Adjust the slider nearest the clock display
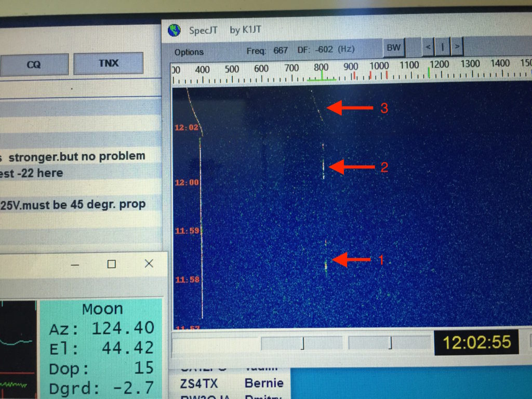The width and height of the screenshot is (532, 399). [390, 342]
